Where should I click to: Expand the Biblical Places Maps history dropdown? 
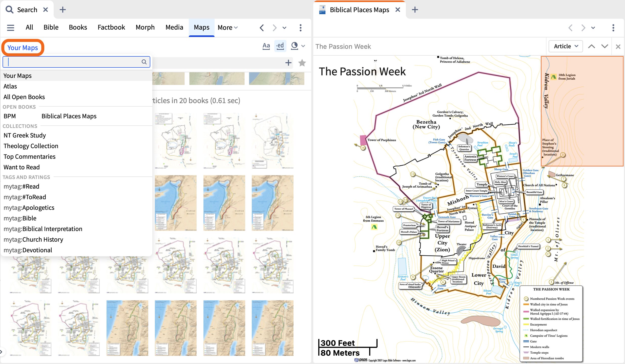[x=593, y=28]
